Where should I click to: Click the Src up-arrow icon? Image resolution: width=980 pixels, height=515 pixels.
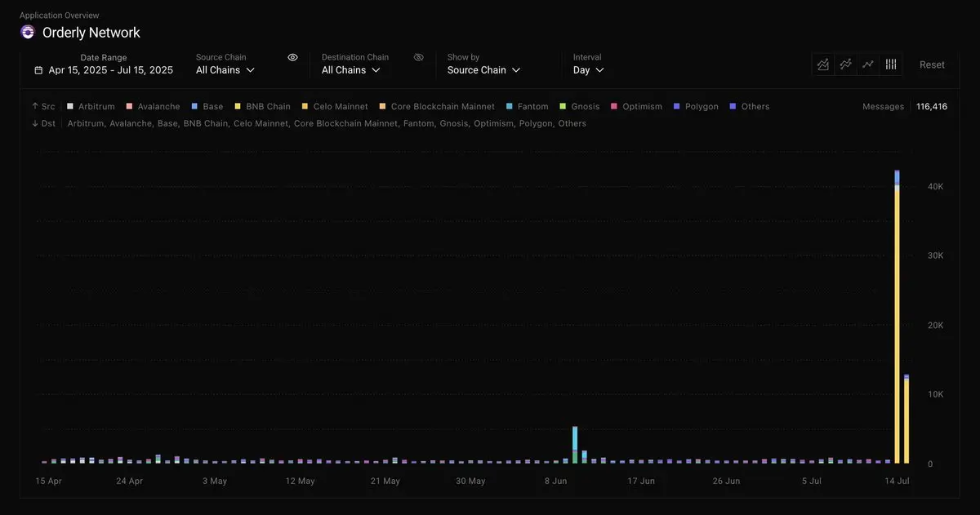35,106
